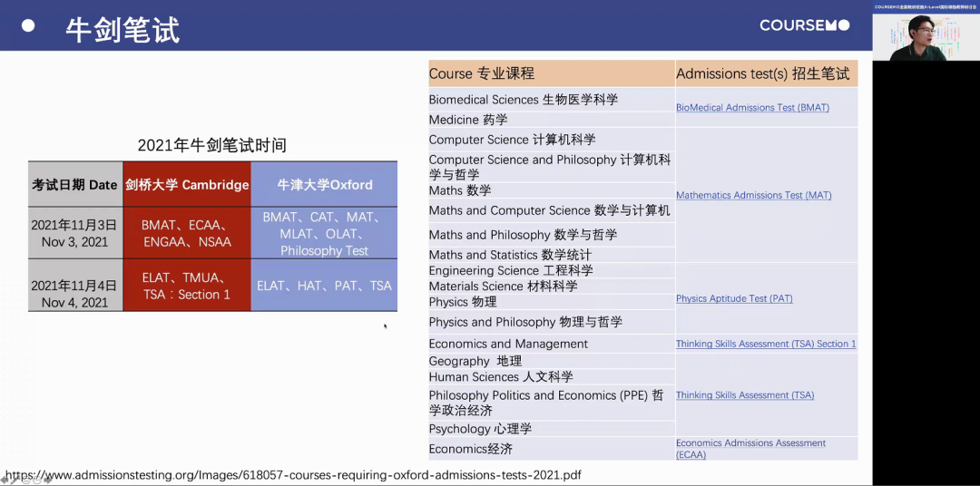This screenshot has width=980, height=486.
Task: Click the 牛津大学Oxford header cell
Action: click(324, 184)
